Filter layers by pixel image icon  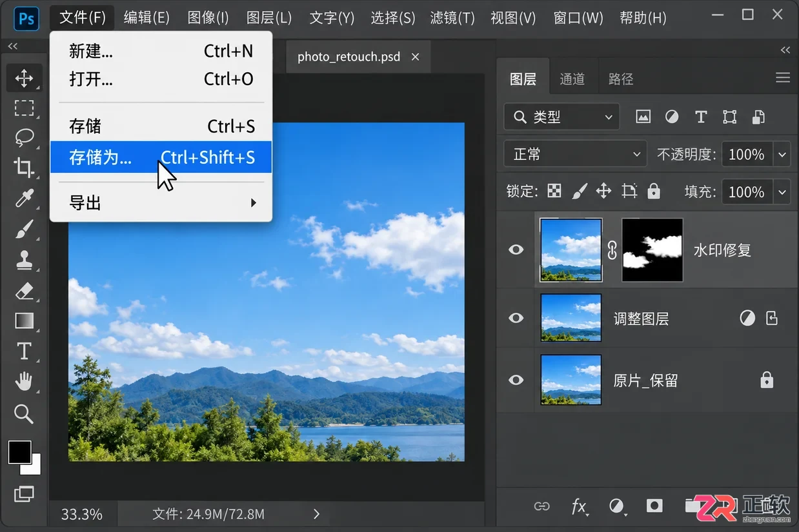[643, 117]
